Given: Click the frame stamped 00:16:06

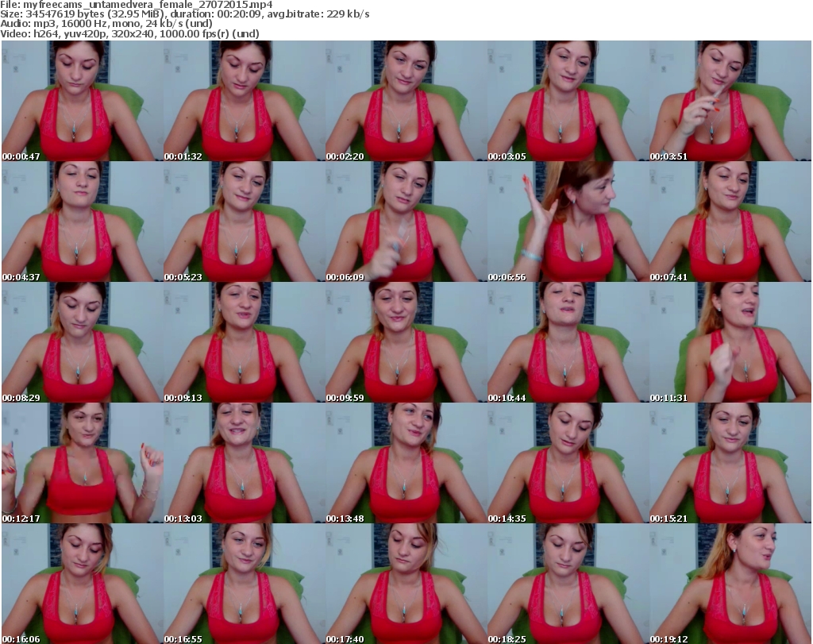Looking at the screenshot, I should tap(83, 584).
